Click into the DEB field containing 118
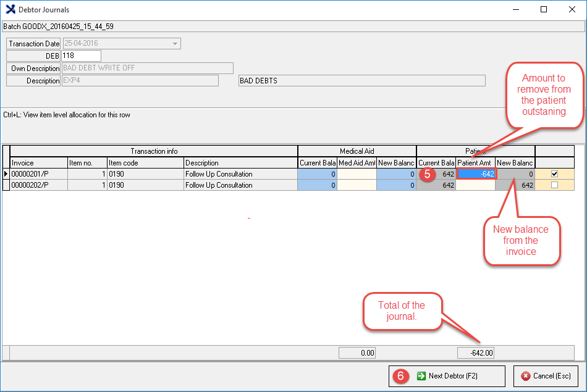The image size is (587, 392). pyautogui.click(x=81, y=56)
